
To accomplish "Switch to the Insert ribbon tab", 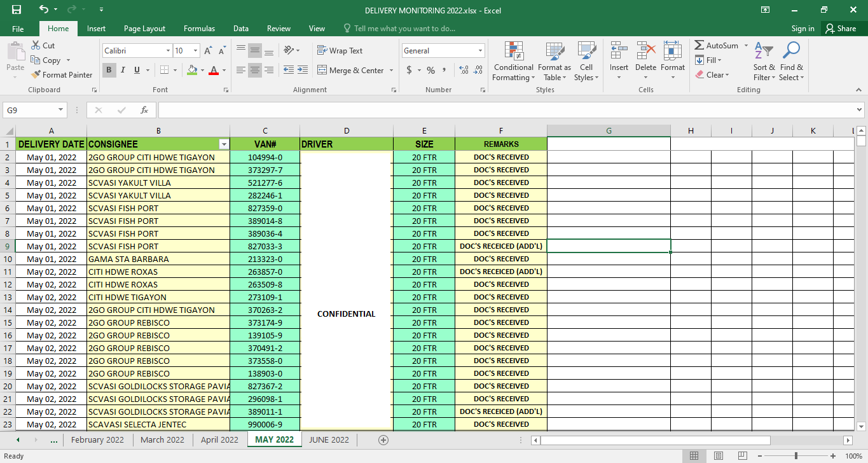I will tap(96, 29).
